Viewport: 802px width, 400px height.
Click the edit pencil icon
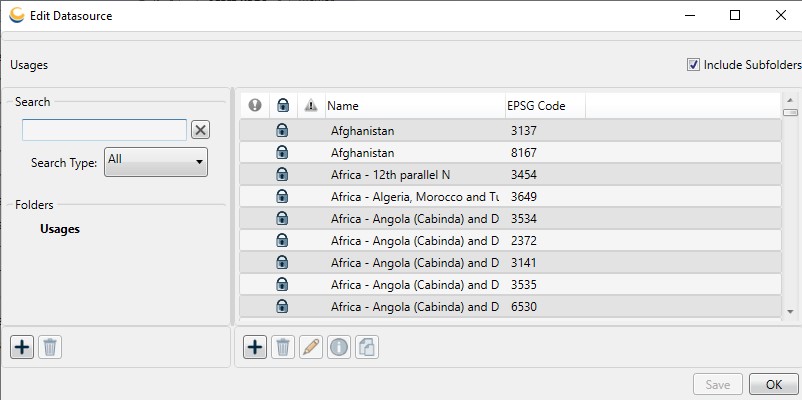311,347
